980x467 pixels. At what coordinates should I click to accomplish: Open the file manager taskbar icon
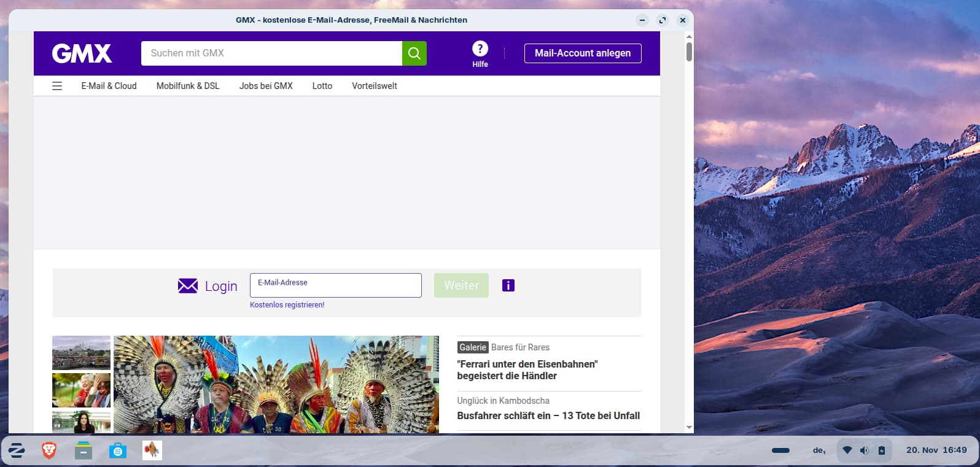coord(84,450)
